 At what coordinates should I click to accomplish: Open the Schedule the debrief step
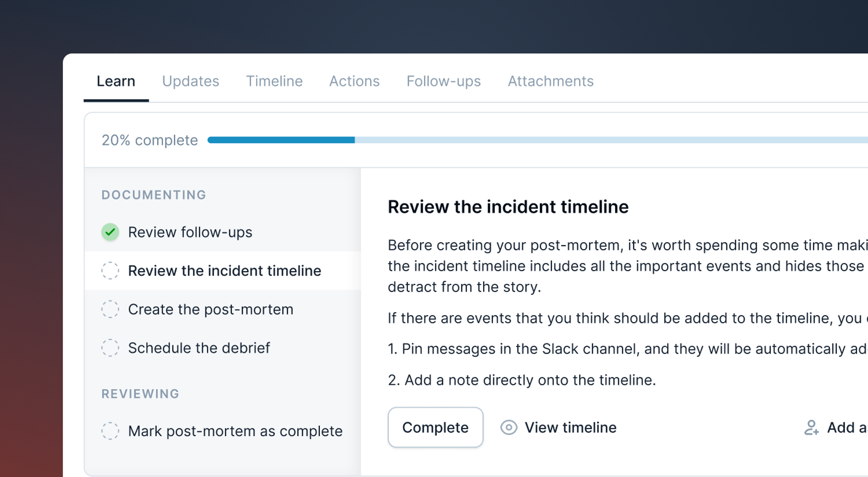(x=199, y=348)
